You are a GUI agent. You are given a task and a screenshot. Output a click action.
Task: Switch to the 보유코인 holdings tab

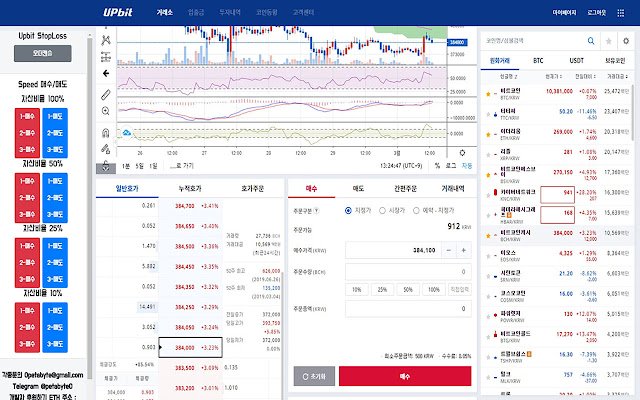click(615, 60)
